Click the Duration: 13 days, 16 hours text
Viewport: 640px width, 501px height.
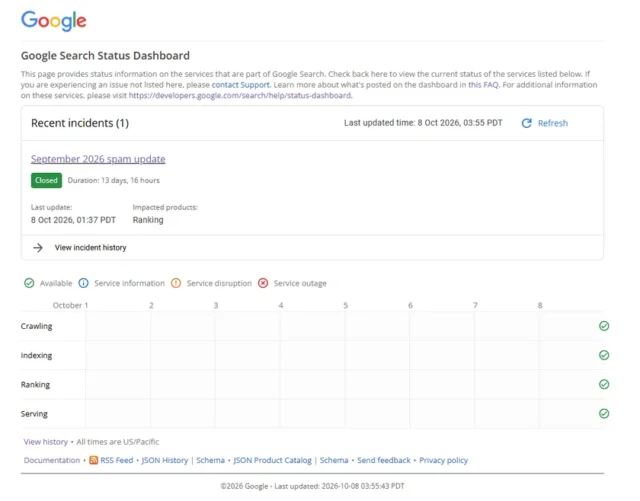click(113, 180)
